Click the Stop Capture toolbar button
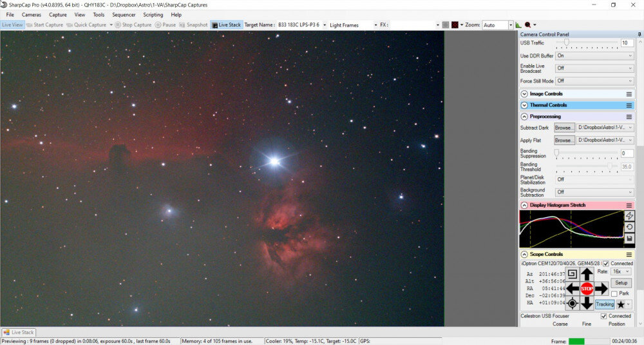 133,25
